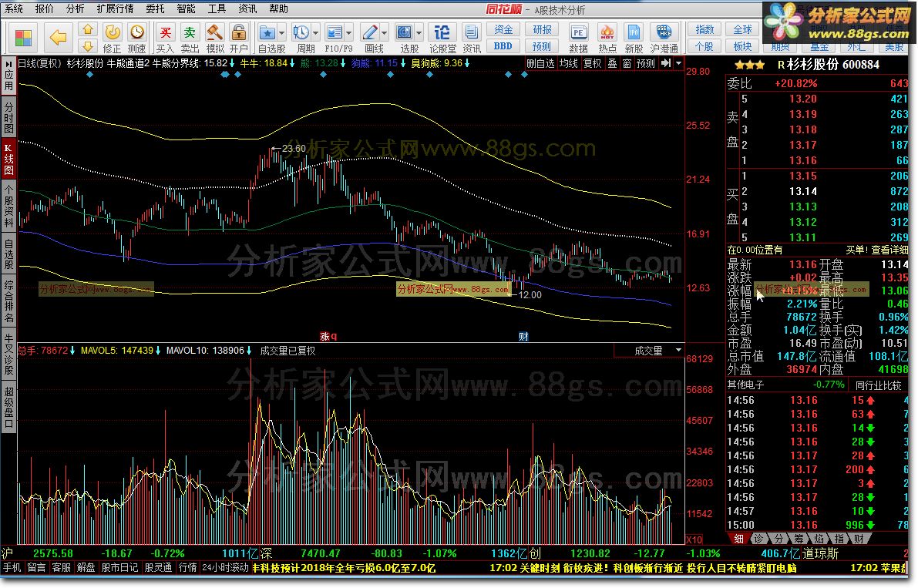
Task: Open the 报价 menu
Action: (x=45, y=8)
